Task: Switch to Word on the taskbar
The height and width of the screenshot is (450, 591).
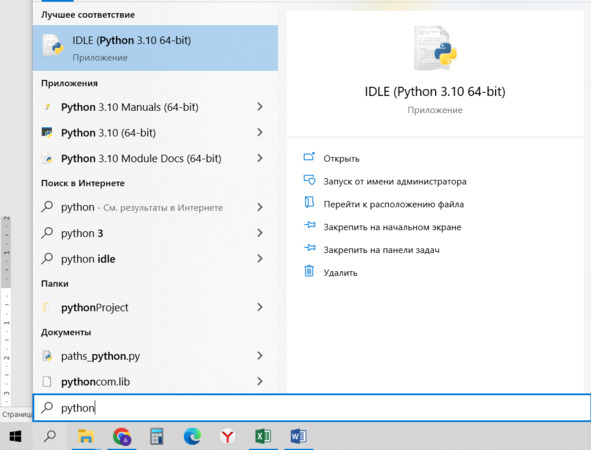Action: pos(299,436)
